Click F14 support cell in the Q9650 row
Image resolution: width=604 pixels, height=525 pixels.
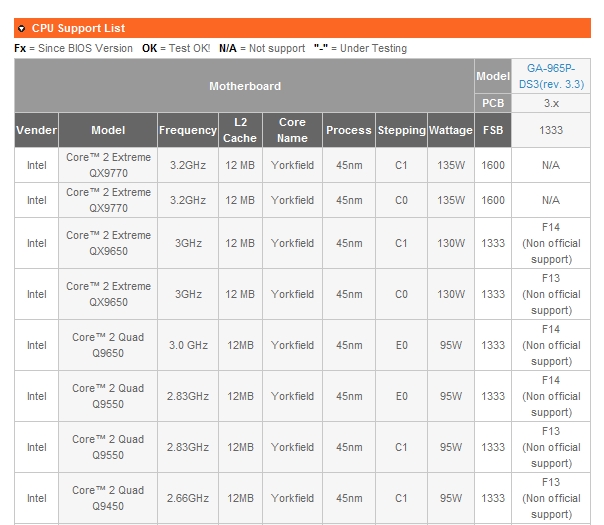tap(551, 345)
